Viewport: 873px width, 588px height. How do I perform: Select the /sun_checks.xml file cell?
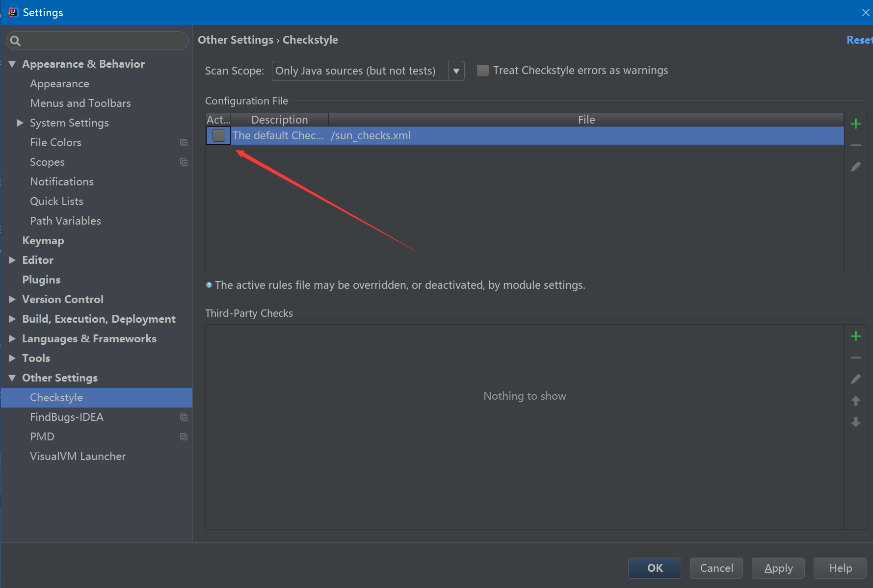click(x=586, y=135)
